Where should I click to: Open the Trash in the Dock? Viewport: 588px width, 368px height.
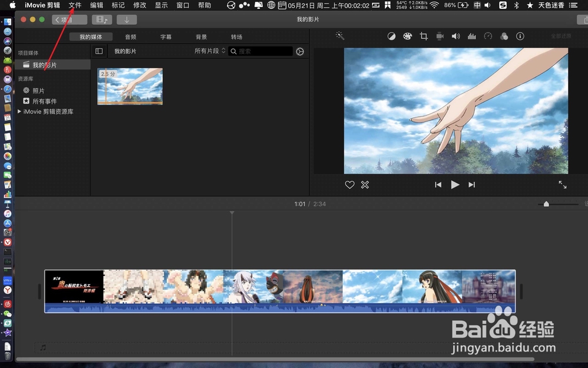coord(8,355)
